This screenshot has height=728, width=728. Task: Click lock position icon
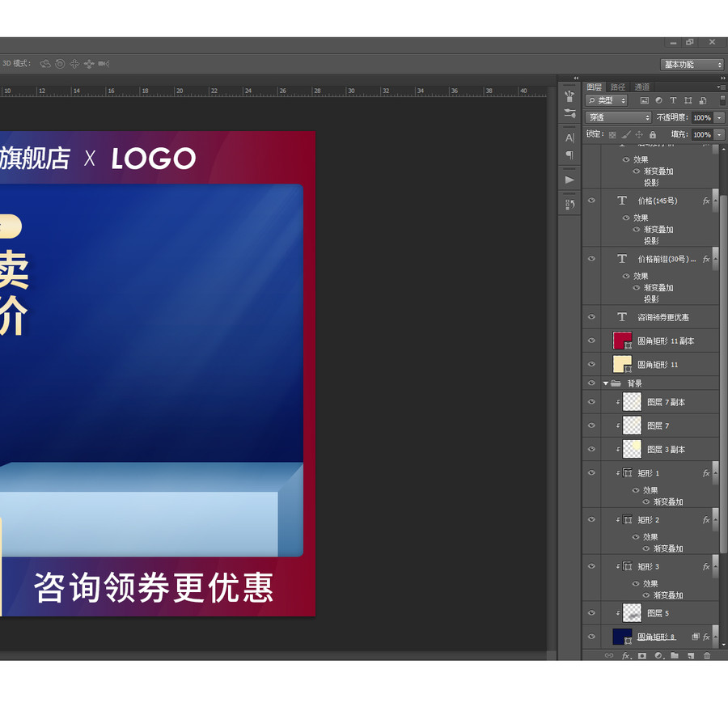639,134
